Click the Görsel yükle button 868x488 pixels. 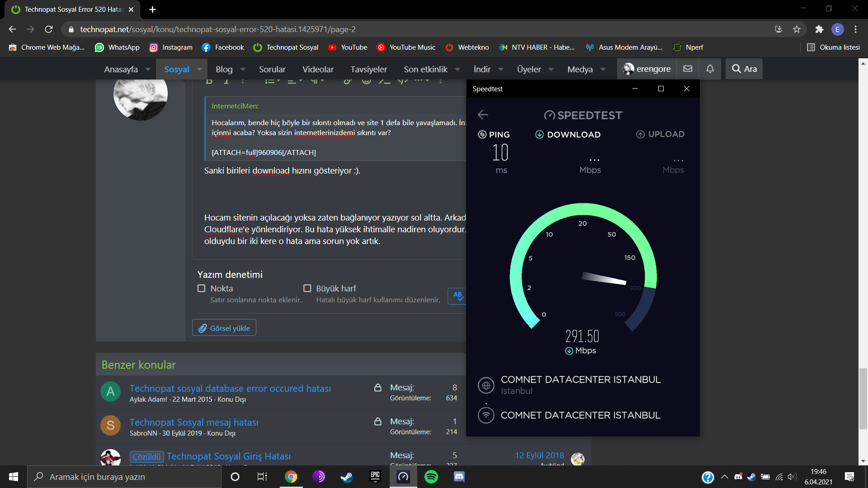pos(224,328)
